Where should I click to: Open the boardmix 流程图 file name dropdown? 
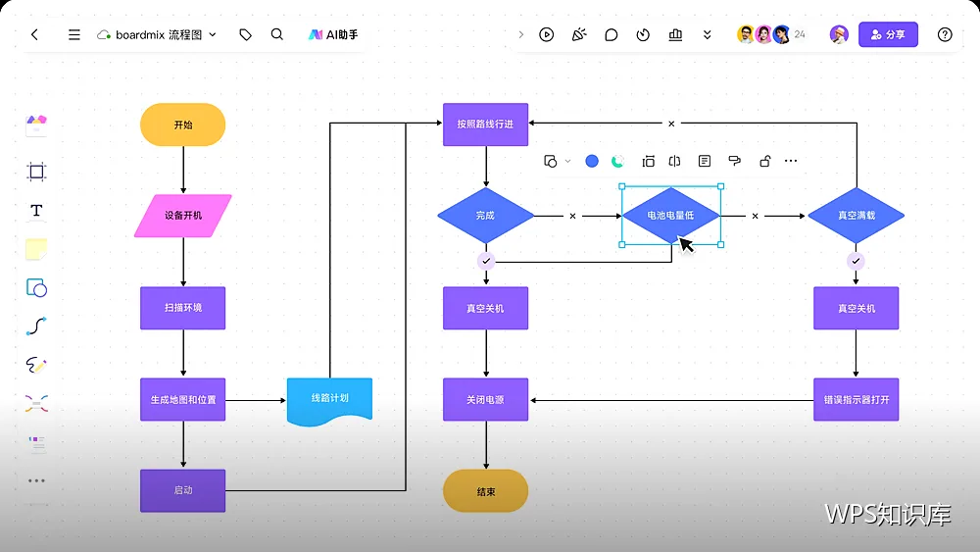(x=157, y=34)
